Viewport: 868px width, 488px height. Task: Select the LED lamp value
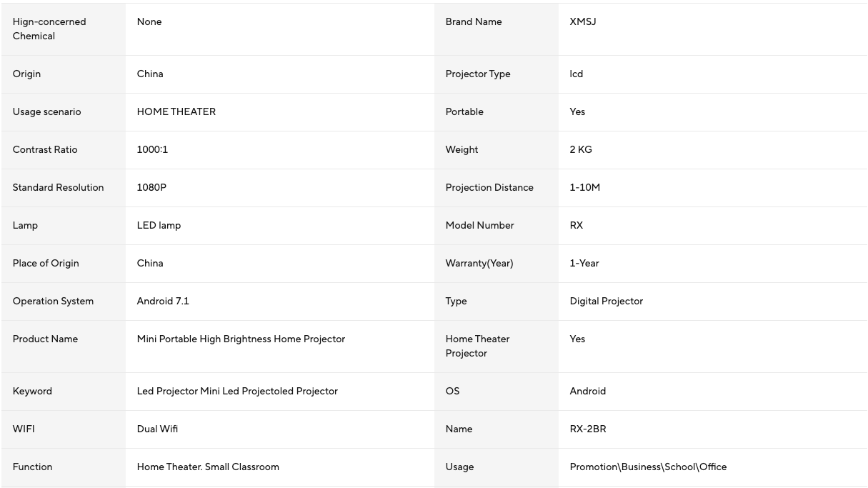click(159, 225)
